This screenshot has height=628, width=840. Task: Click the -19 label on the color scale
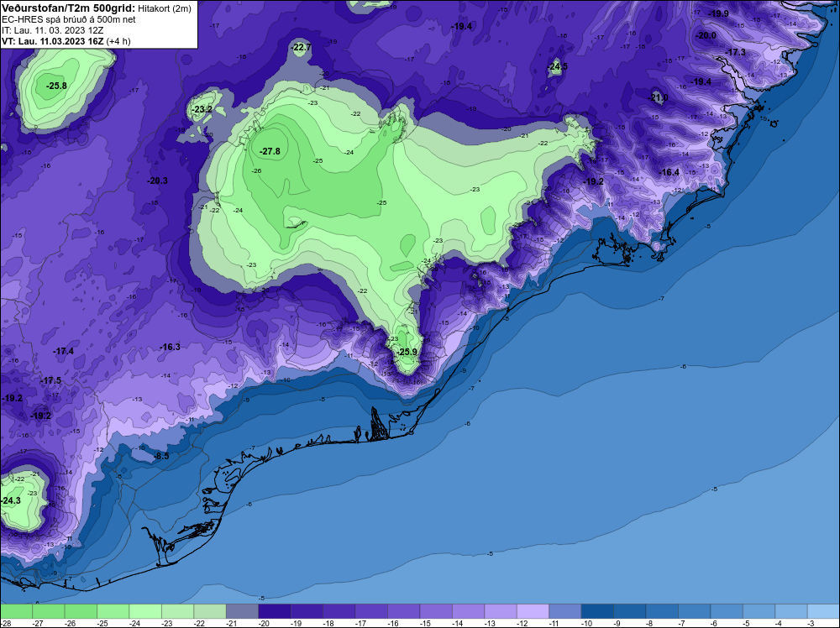[297, 623]
